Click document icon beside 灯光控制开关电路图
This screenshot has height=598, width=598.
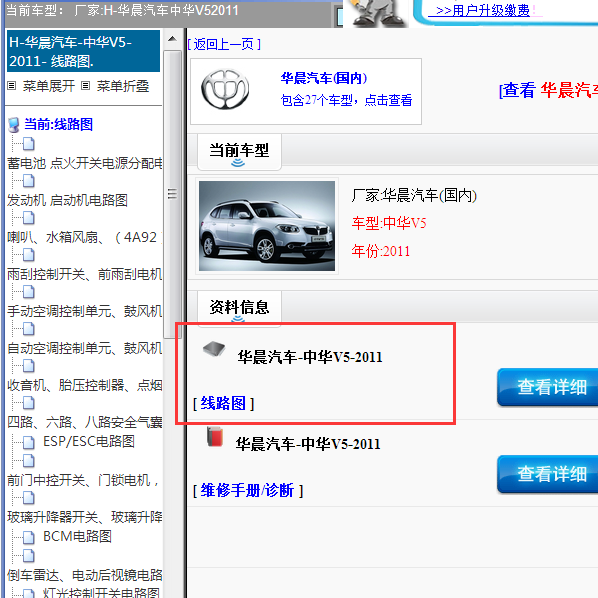click(29, 593)
